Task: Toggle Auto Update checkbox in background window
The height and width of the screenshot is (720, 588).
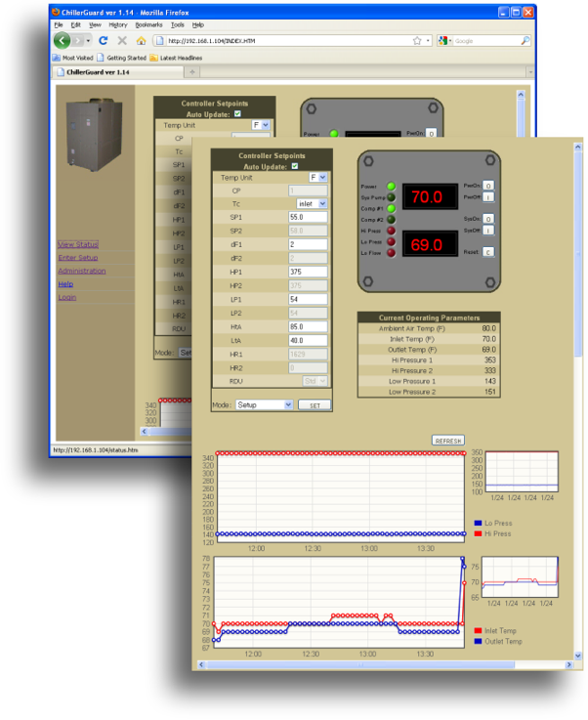Action: tap(235, 113)
